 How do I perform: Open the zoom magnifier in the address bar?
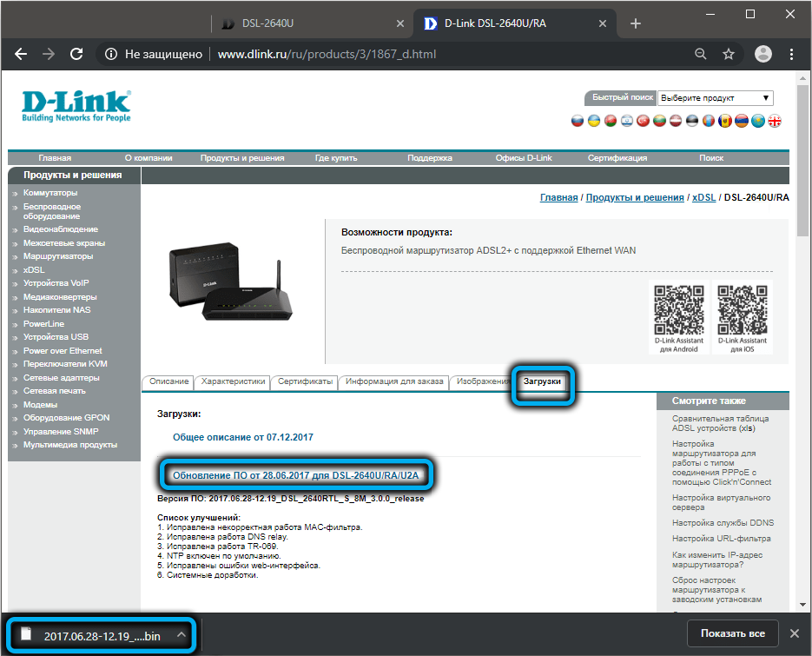(x=700, y=55)
